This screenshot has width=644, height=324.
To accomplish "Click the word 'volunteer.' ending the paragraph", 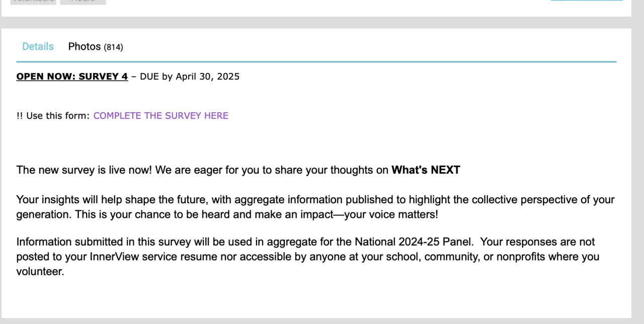I will (x=40, y=272).
